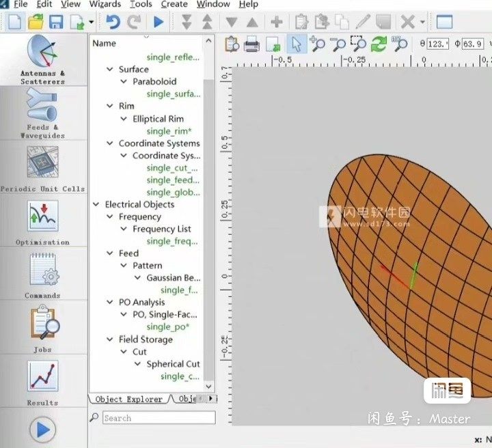Screen dimensions: 492x448
Task: Open the Feeds & Waveguides panel
Action: click(x=42, y=111)
